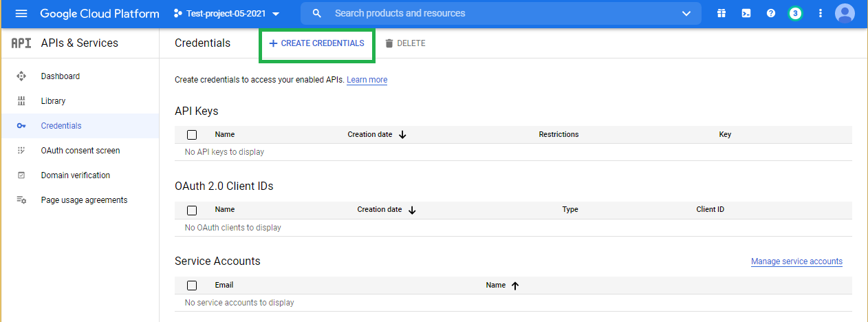The width and height of the screenshot is (868, 322).
Task: Check the Service Accounts select-all box
Action: click(192, 286)
